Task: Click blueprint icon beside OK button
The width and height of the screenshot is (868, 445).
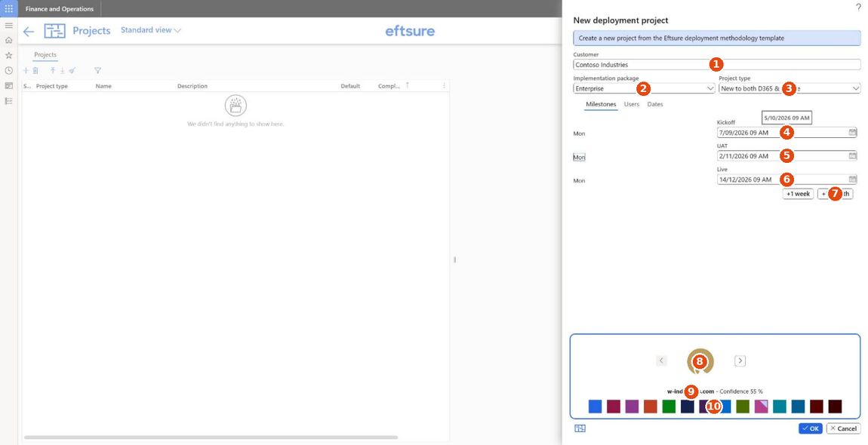Action: point(580,428)
